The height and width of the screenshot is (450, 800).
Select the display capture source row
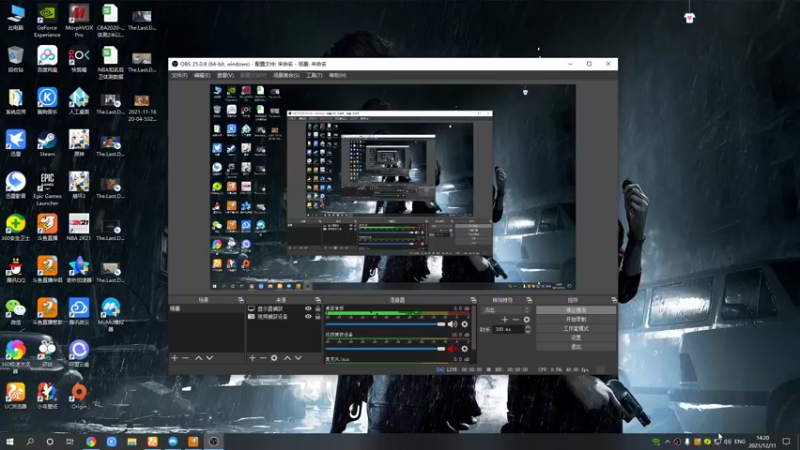[284, 309]
